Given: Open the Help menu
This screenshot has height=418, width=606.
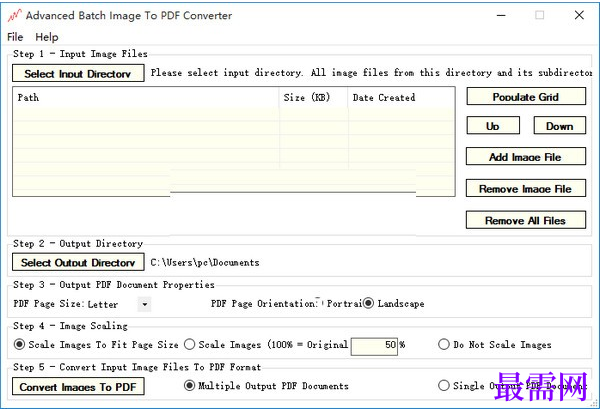Looking at the screenshot, I should [47, 37].
